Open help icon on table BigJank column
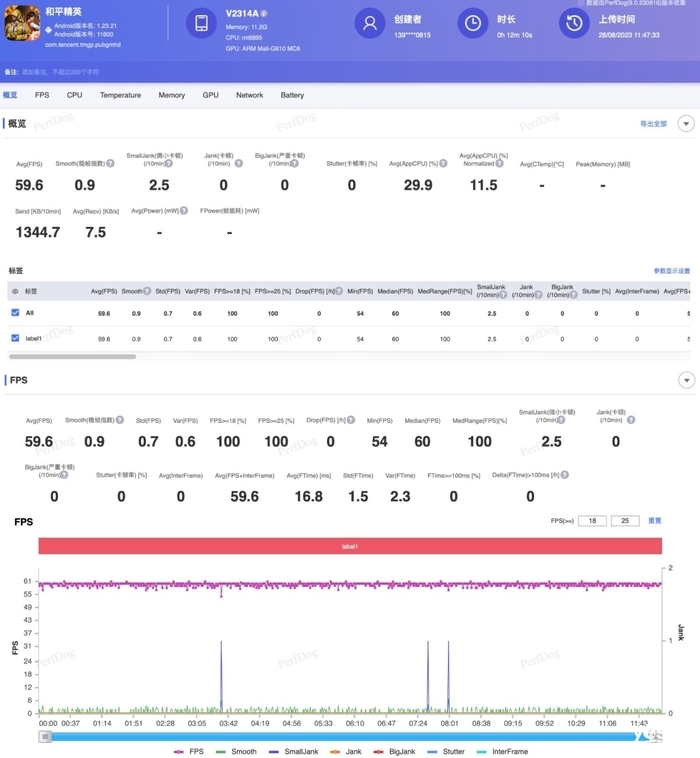The height and width of the screenshot is (758, 700). coord(573,294)
